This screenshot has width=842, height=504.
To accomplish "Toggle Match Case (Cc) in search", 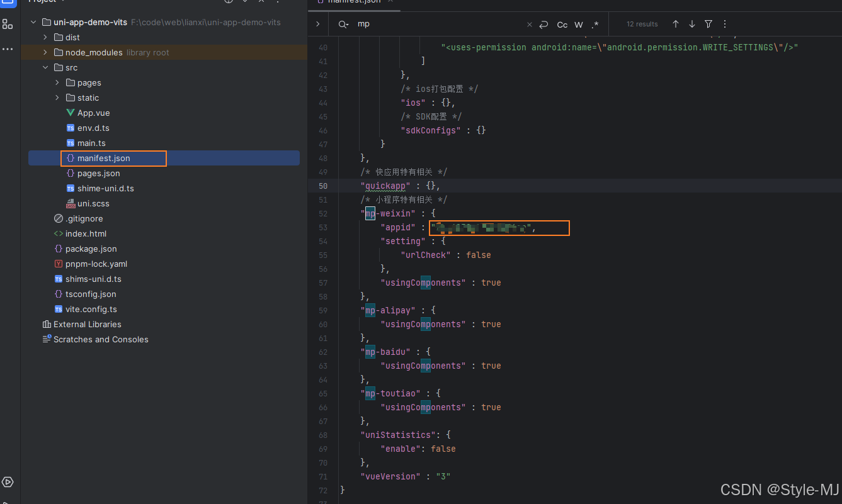I will coord(562,25).
